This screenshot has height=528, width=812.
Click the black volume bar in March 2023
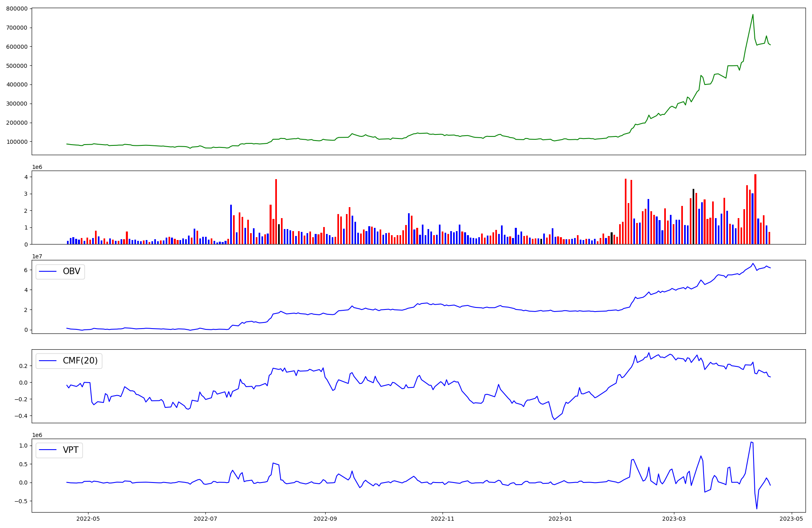pyautogui.click(x=693, y=216)
